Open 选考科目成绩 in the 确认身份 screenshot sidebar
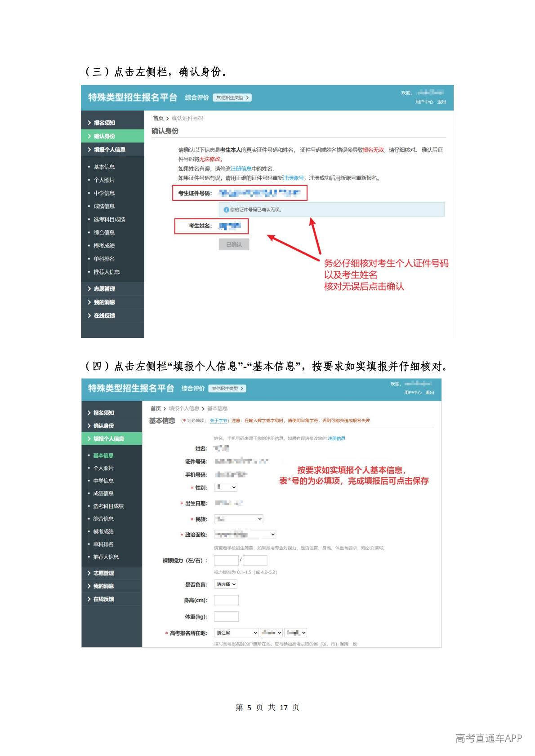 point(109,219)
